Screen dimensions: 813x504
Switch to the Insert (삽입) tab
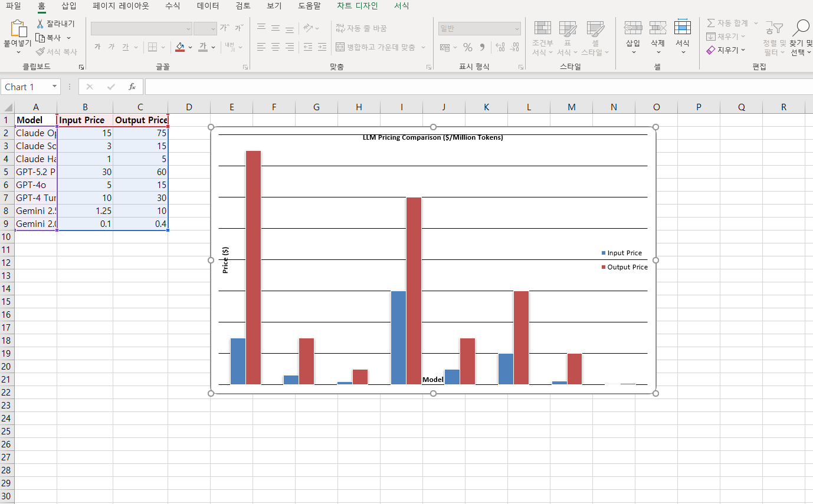tap(69, 6)
